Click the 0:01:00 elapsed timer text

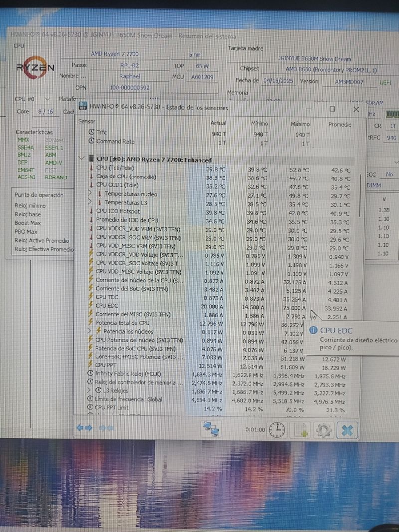pos(255,429)
